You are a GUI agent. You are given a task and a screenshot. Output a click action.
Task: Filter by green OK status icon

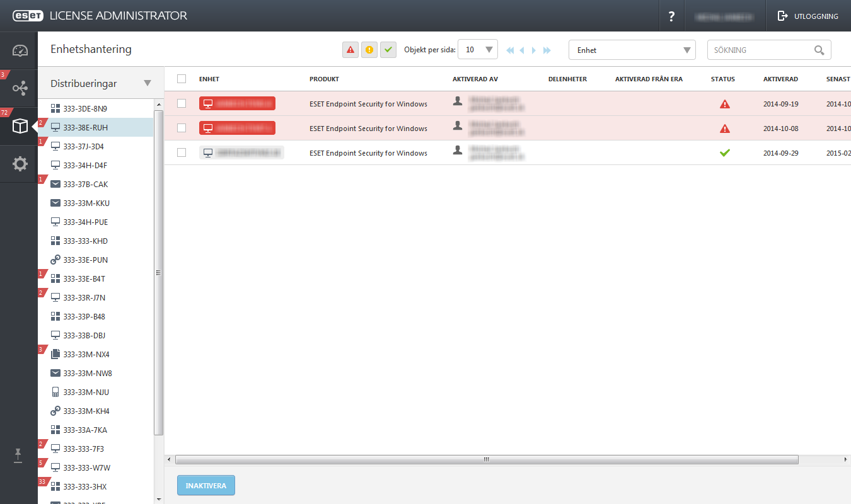click(388, 50)
